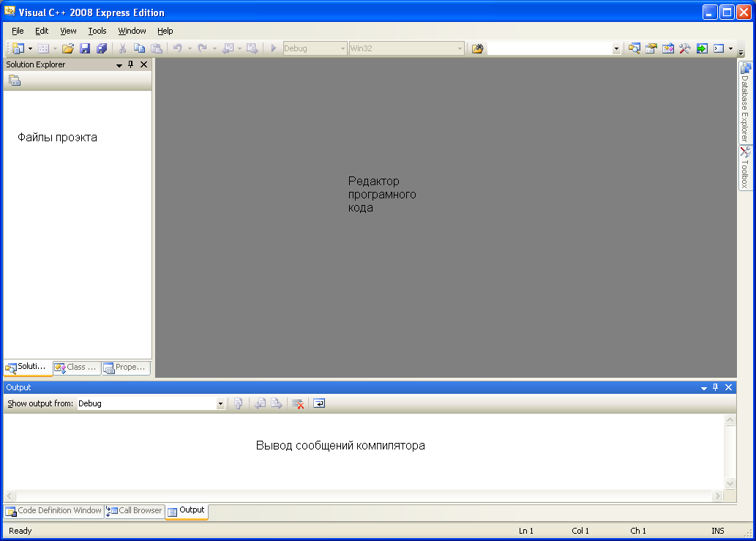Click Output scrollbar down arrow

[x=730, y=483]
